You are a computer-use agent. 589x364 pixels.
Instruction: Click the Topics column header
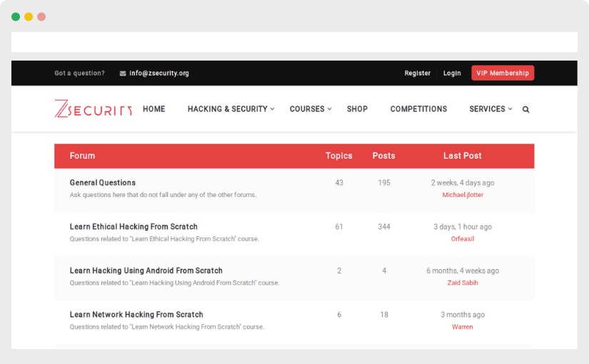(x=339, y=156)
